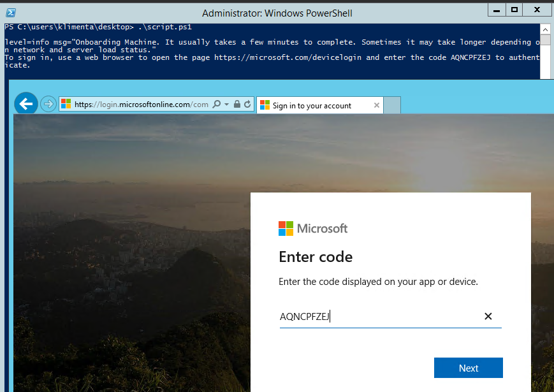Open the address bar dropdown arrow

(x=226, y=104)
